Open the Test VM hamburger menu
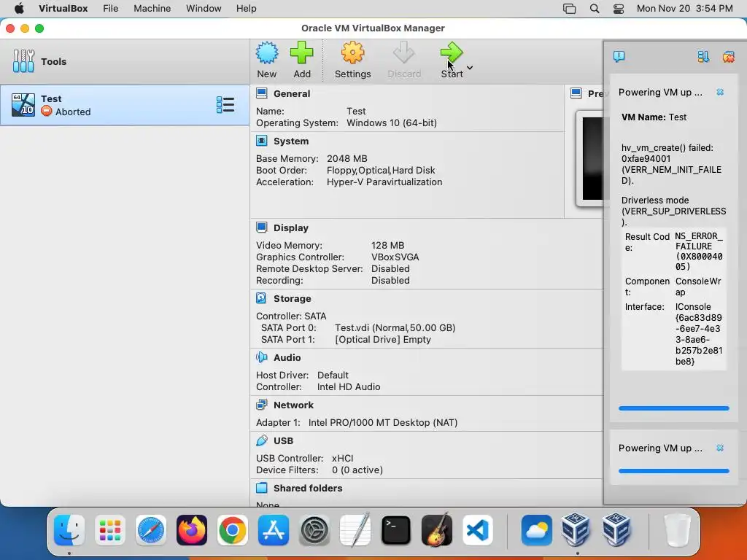Image resolution: width=747 pixels, height=560 pixels. pos(225,105)
